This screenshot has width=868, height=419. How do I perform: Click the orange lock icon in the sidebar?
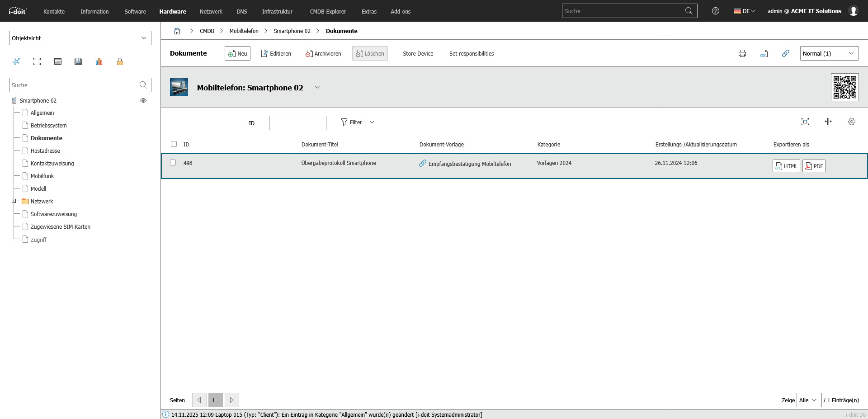120,61
